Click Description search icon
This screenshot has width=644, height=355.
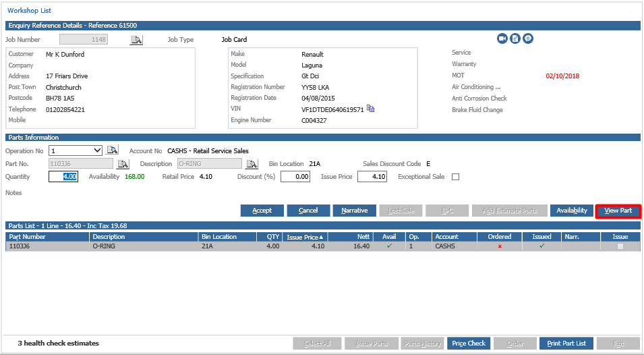(x=252, y=164)
